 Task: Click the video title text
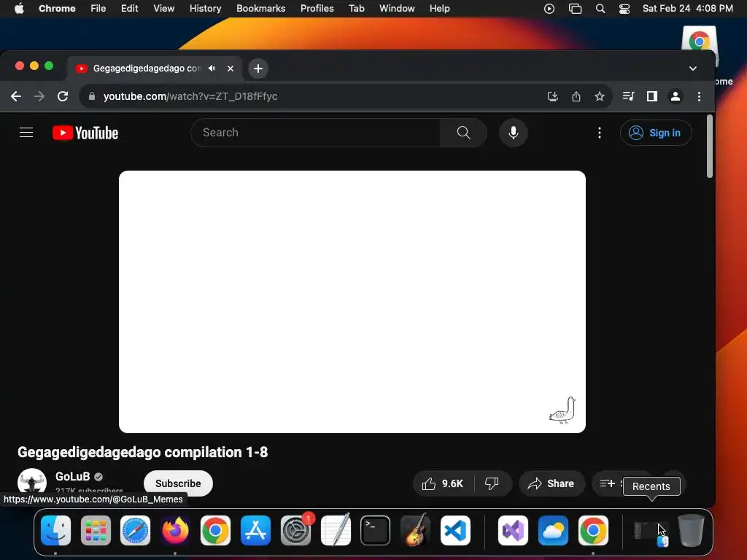pyautogui.click(x=142, y=452)
